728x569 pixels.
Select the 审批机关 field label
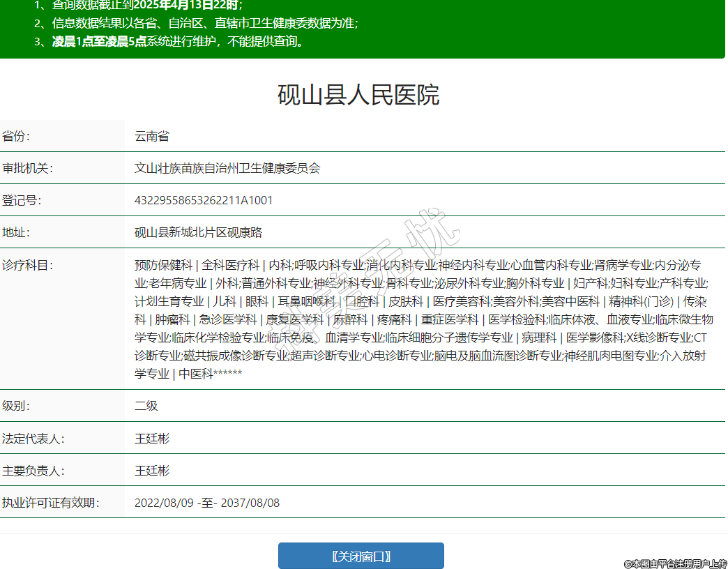[27, 168]
